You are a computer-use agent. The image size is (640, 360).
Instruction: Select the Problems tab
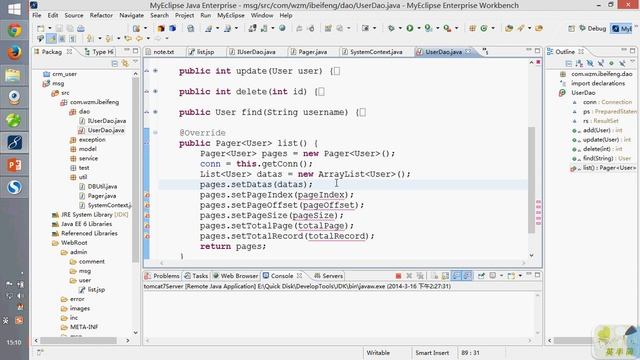click(x=162, y=276)
